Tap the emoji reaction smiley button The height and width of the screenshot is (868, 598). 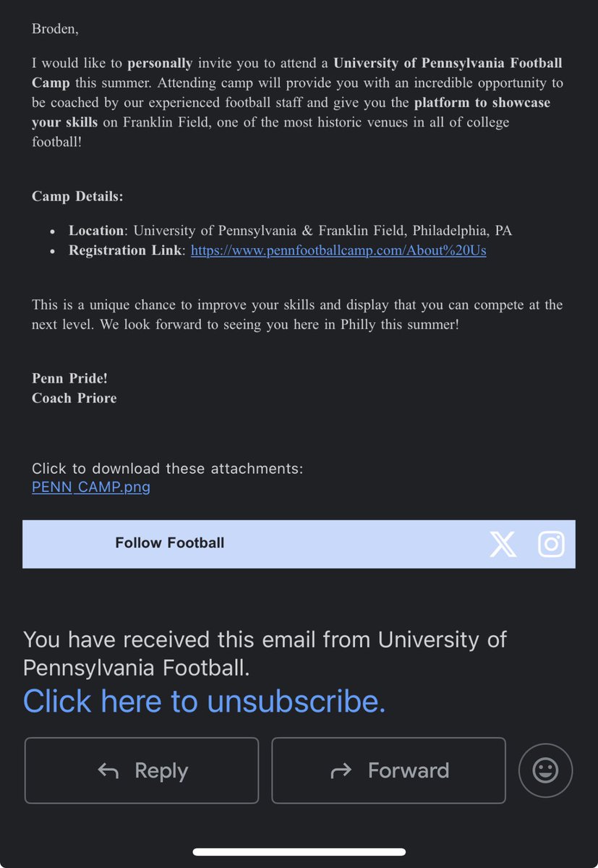[545, 770]
